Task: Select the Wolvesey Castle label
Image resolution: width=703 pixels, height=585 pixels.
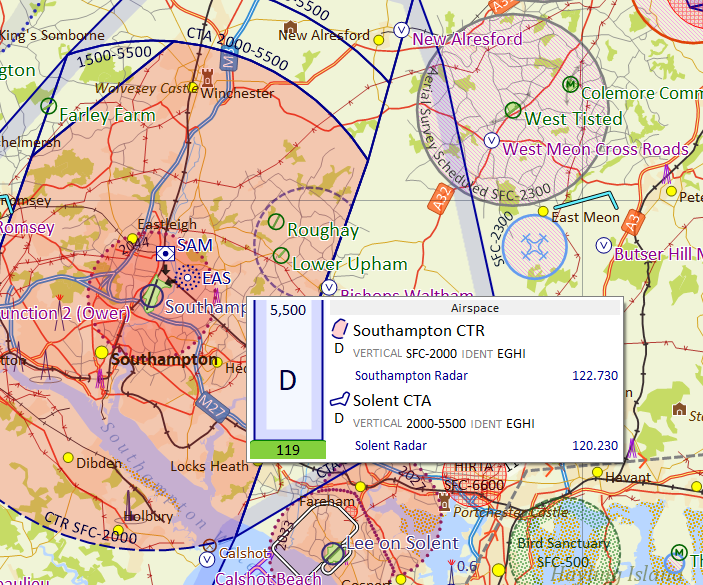Action: tap(146, 88)
